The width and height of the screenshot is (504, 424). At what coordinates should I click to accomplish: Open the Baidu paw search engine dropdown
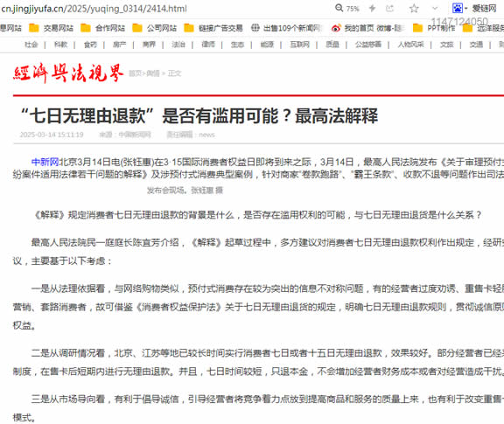coord(459,8)
